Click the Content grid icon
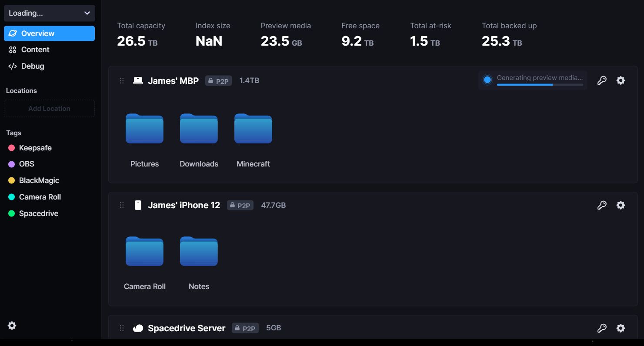The image size is (644, 346). click(x=13, y=50)
